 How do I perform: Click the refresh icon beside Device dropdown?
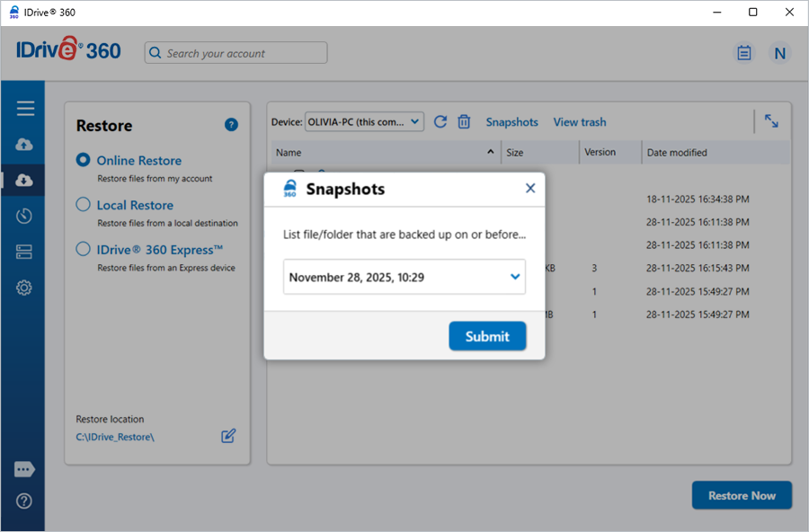click(x=440, y=122)
